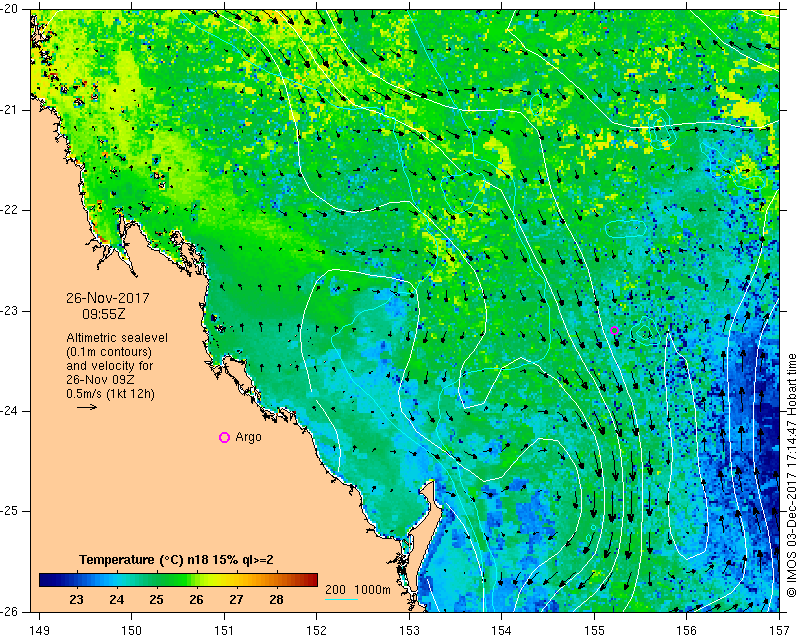800x640 pixels.
Task: Click the 'Altimetric sealevel' caption line
Action: [117, 338]
